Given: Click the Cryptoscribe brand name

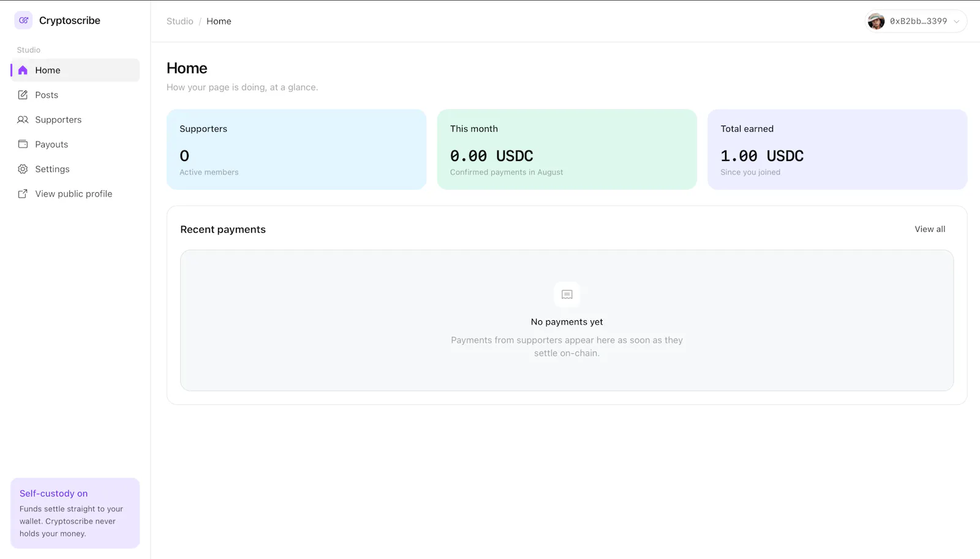Looking at the screenshot, I should click(x=70, y=20).
